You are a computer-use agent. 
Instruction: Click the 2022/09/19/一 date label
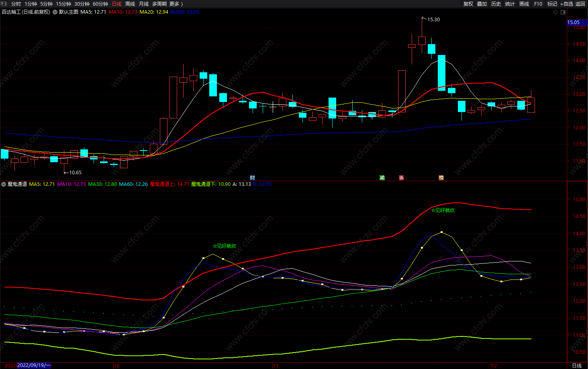click(34, 365)
